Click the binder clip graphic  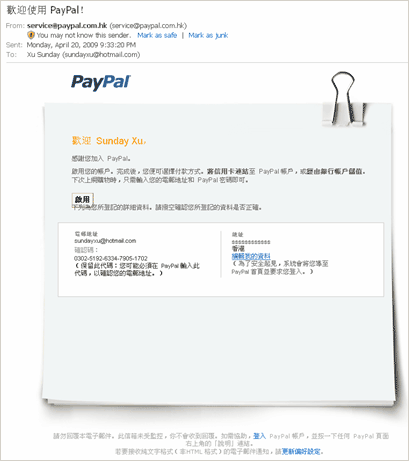click(x=344, y=99)
